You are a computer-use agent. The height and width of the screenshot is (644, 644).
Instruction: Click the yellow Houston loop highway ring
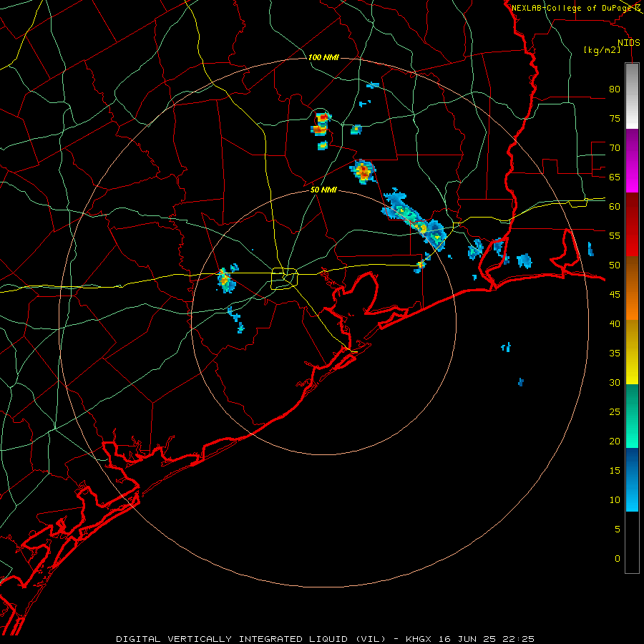285,278
